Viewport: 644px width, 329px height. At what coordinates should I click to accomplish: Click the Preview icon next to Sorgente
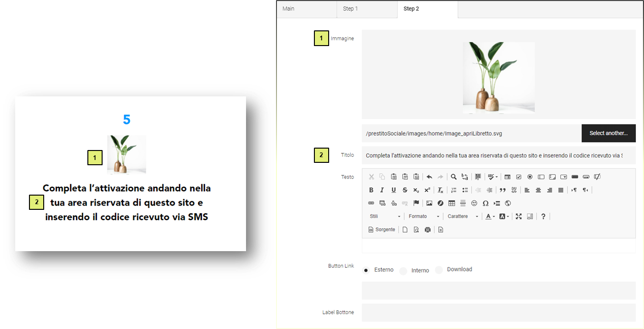[417, 230]
